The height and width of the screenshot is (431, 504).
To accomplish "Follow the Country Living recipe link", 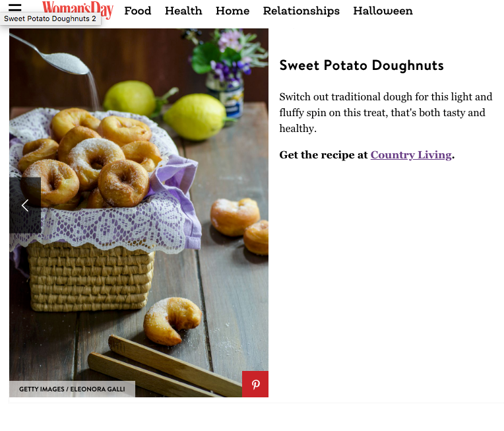I will click(411, 155).
